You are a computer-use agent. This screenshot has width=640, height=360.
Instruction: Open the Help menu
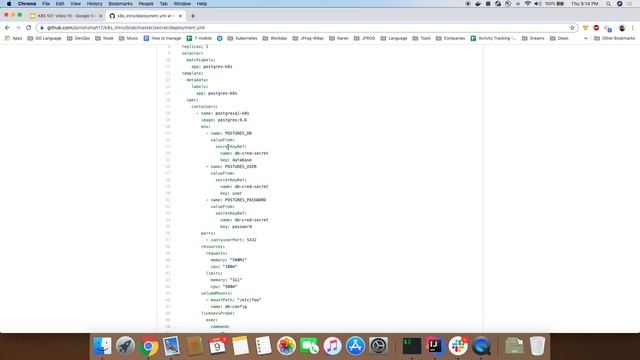202,4
